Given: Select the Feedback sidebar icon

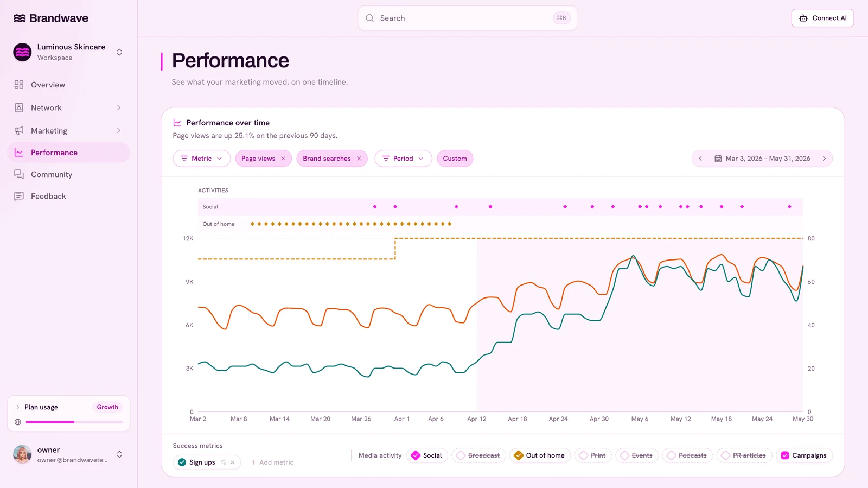Looking at the screenshot, I should pyautogui.click(x=19, y=196).
